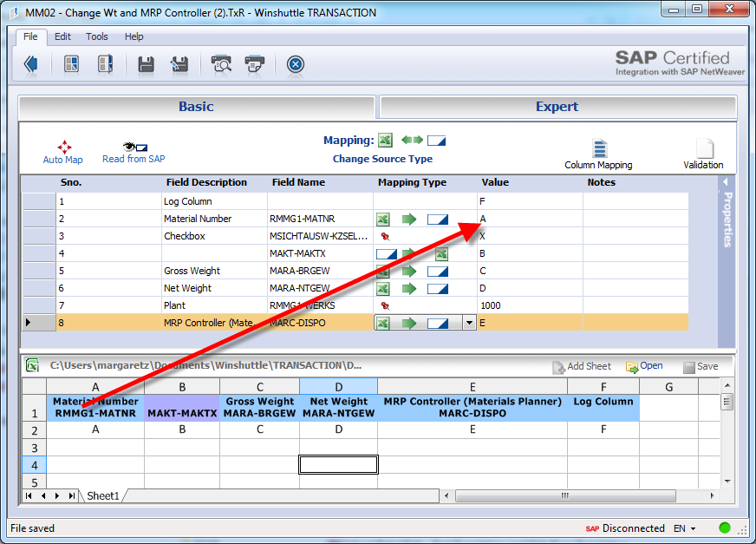This screenshot has width=756, height=544.
Task: Click the spreadsheet vertical scroll down arrow
Action: (x=727, y=482)
